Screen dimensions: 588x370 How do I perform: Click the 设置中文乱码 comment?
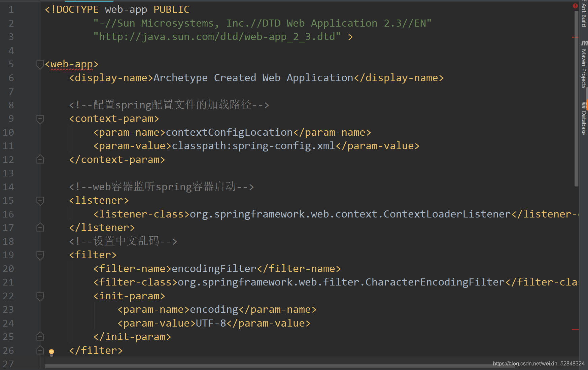pyautogui.click(x=123, y=241)
